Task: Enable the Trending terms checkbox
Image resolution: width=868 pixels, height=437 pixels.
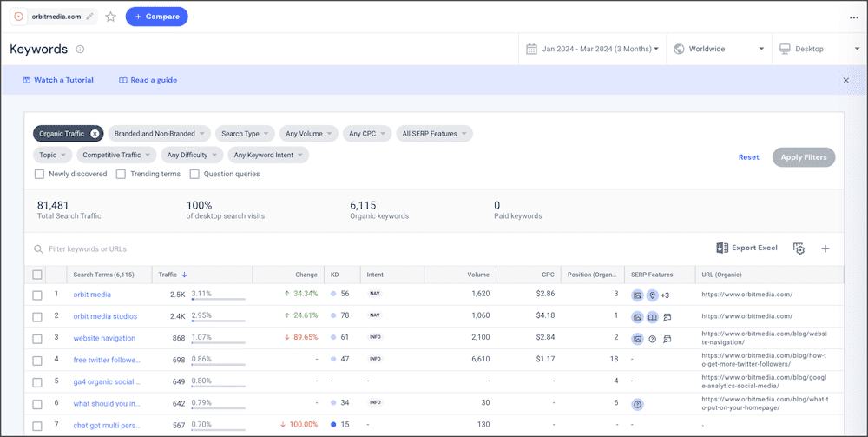Action: (x=121, y=174)
